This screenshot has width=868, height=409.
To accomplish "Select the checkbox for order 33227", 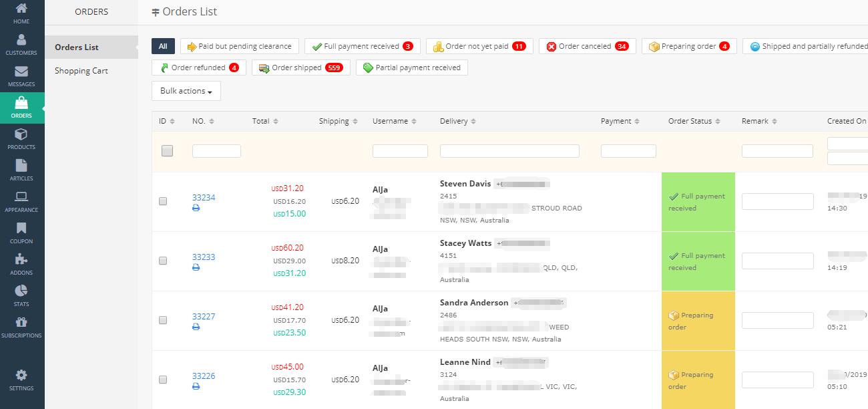I will (163, 320).
